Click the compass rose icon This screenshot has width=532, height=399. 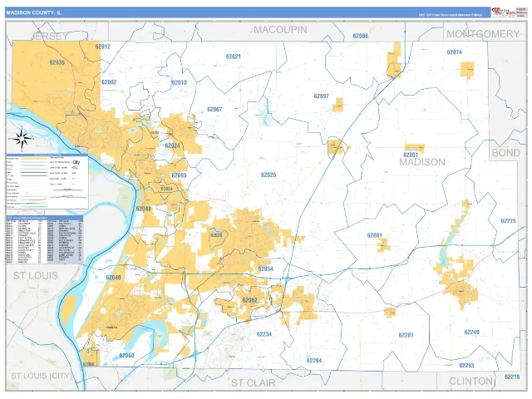point(22,139)
